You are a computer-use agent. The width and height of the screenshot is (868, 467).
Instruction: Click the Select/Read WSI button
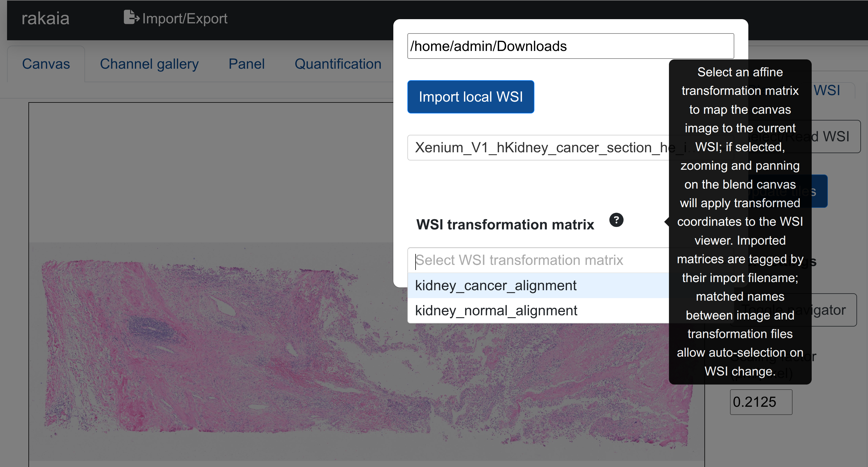[836, 137]
